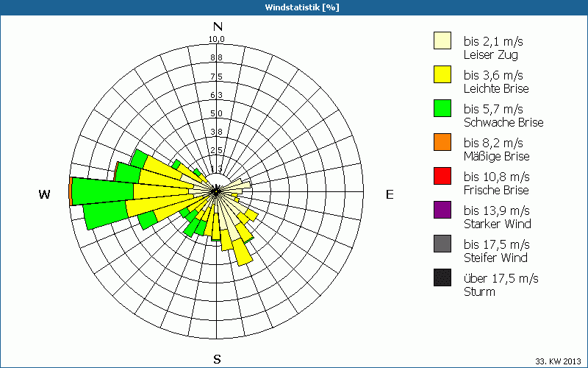The width and height of the screenshot is (588, 368).
Task: Click the 'Leichte Brise' legend label
Action: tap(496, 88)
